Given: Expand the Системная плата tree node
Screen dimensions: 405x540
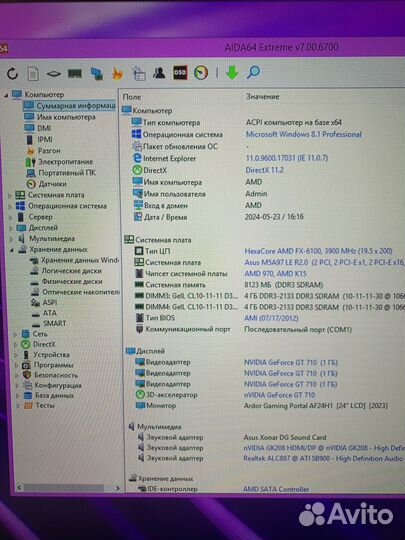Looking at the screenshot, I should [10, 195].
